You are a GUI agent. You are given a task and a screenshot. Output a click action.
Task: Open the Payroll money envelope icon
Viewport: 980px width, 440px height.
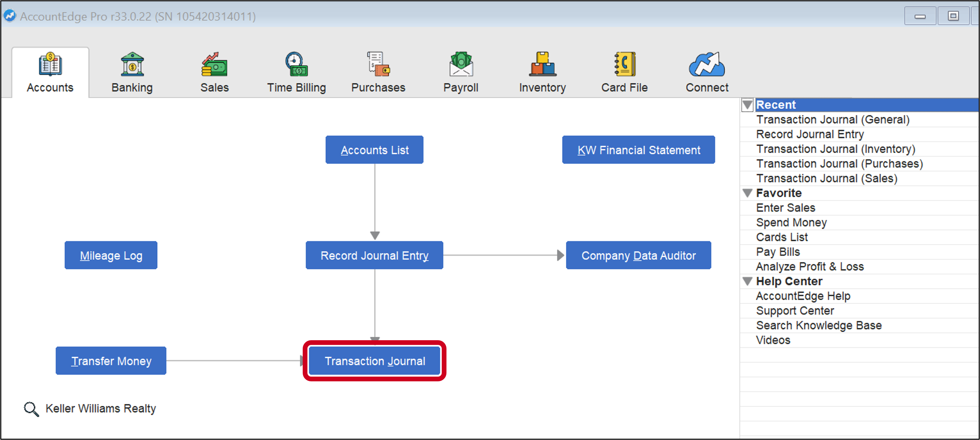tap(461, 64)
